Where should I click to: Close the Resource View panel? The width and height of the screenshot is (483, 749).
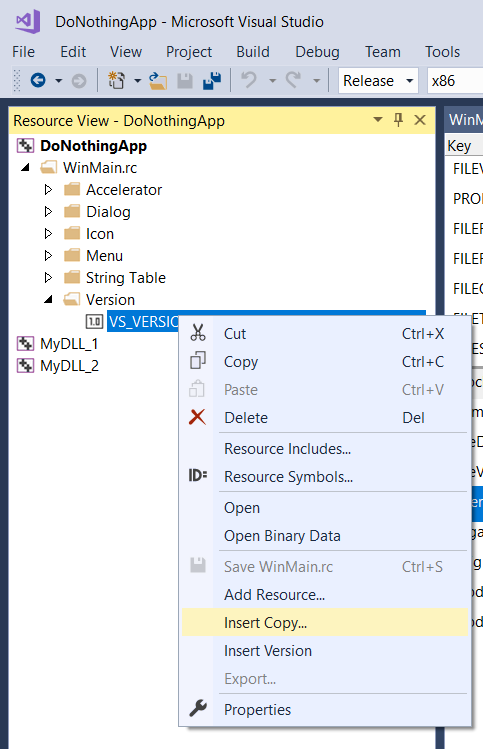[x=420, y=120]
